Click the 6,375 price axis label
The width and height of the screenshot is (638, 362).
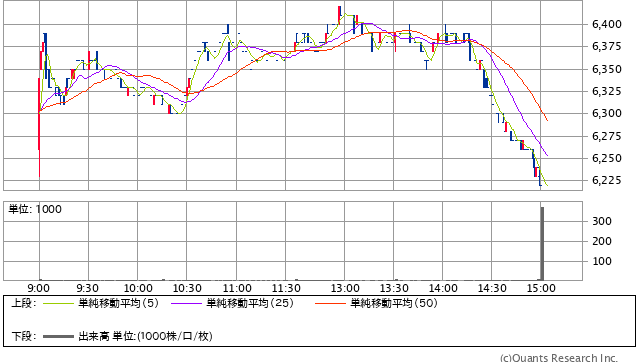click(607, 47)
